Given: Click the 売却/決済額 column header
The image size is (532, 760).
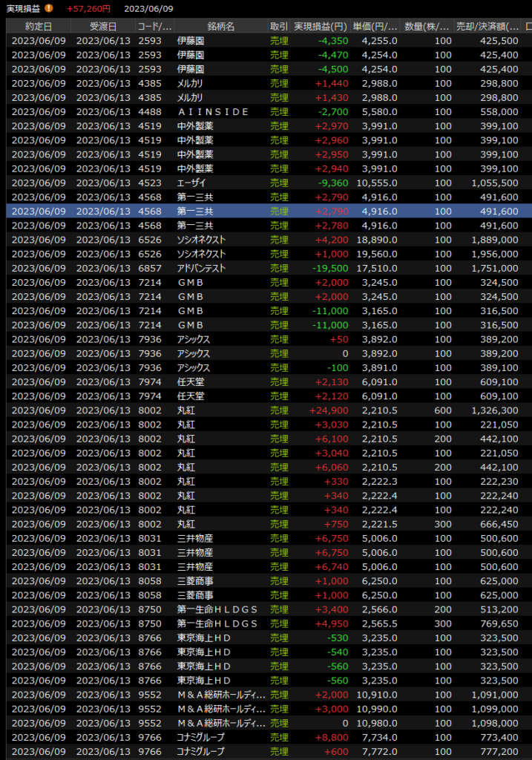Looking at the screenshot, I should click(x=487, y=26).
